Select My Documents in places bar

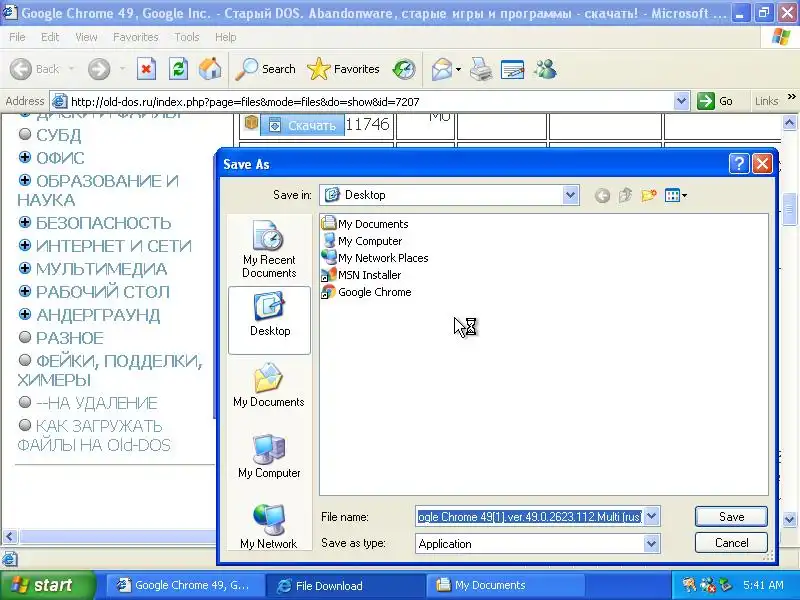[269, 385]
